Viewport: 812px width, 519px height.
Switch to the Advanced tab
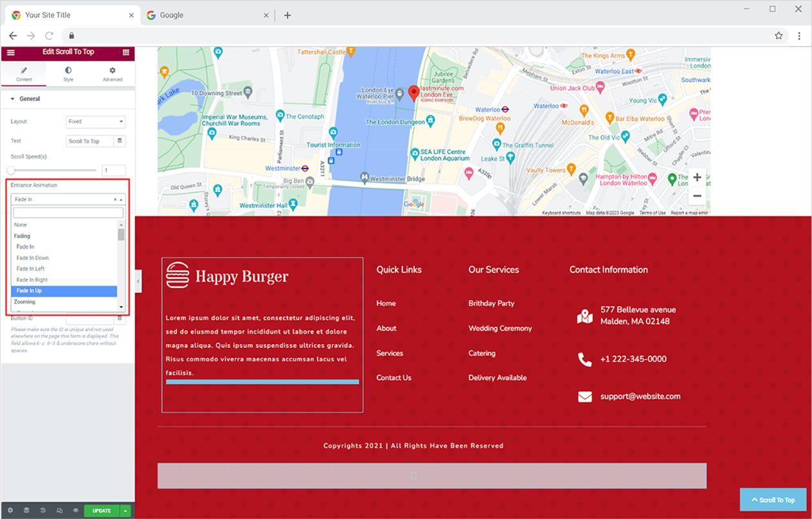[112, 74]
